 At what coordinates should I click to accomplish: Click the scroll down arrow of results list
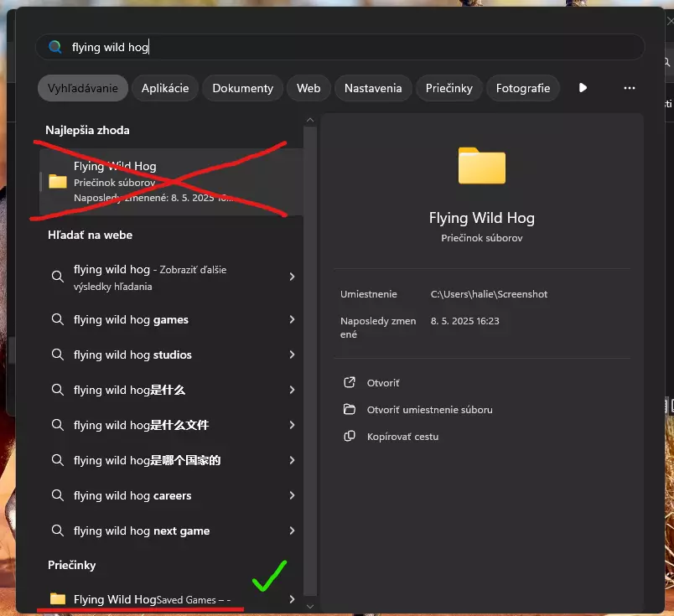(310, 607)
